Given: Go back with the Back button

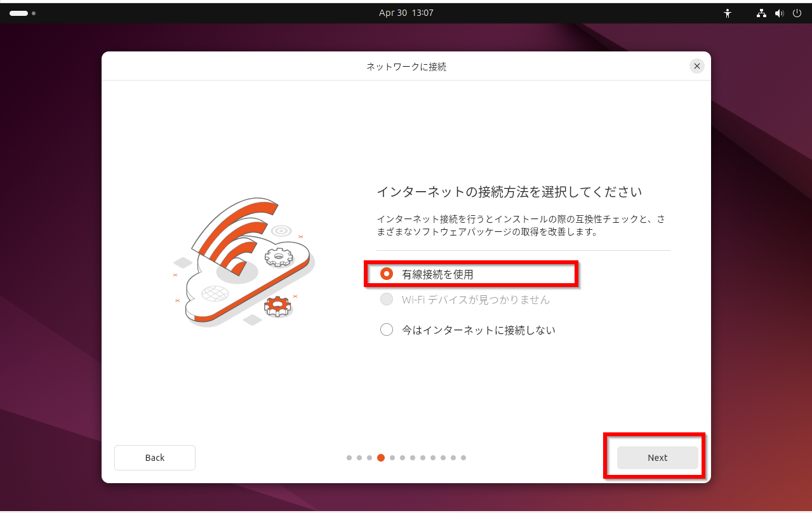Looking at the screenshot, I should (x=155, y=458).
